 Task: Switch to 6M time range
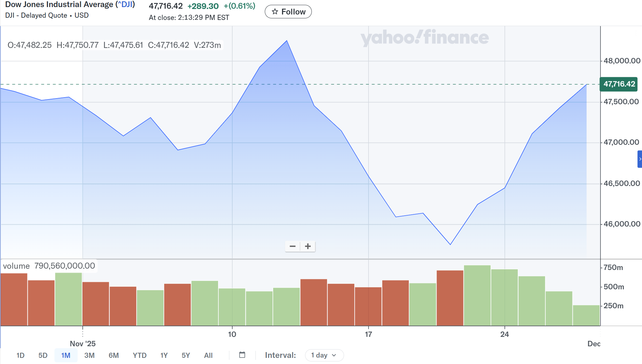pos(113,355)
